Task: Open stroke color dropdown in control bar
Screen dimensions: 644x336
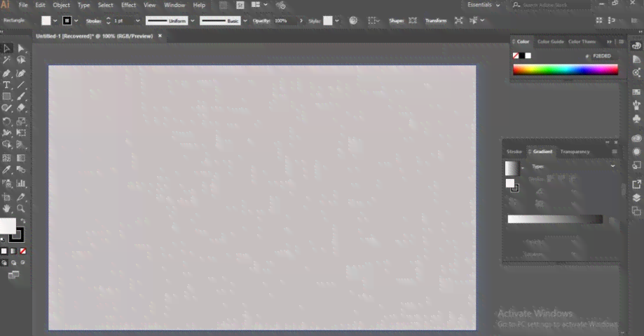Action: pyautogui.click(x=76, y=21)
